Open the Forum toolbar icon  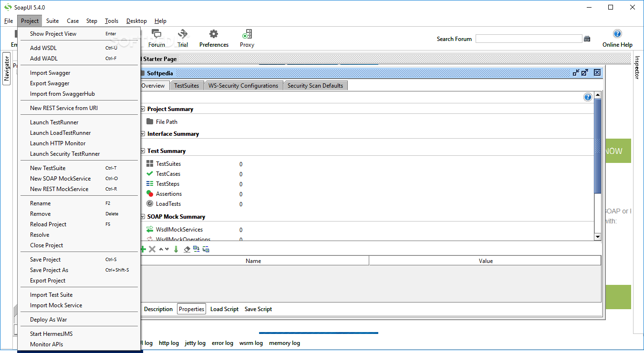[x=156, y=34]
